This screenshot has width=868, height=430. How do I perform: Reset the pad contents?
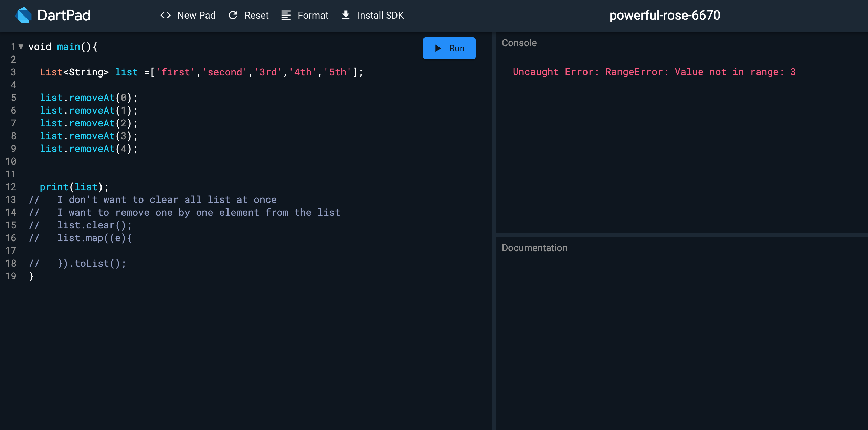pos(248,15)
